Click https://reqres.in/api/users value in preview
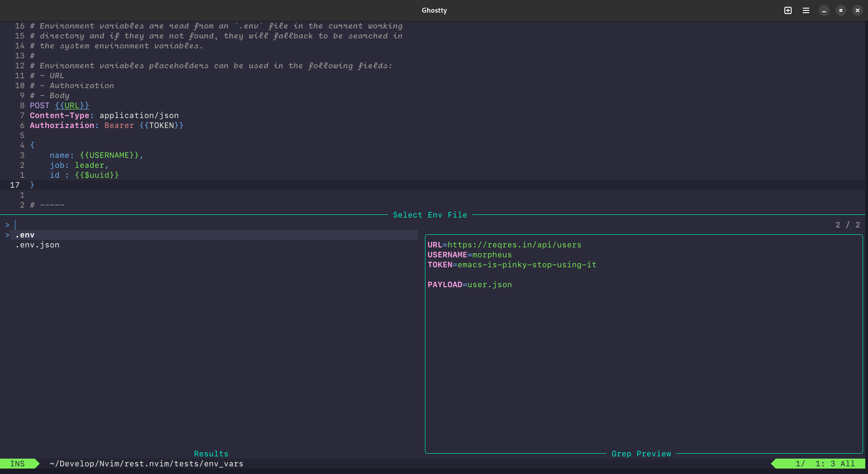 coord(514,245)
